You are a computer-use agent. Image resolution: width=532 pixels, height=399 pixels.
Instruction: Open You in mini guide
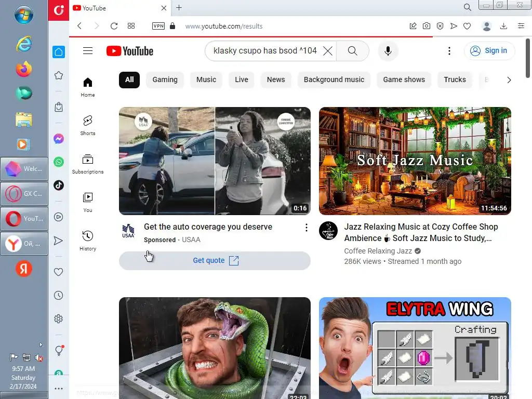click(x=88, y=202)
